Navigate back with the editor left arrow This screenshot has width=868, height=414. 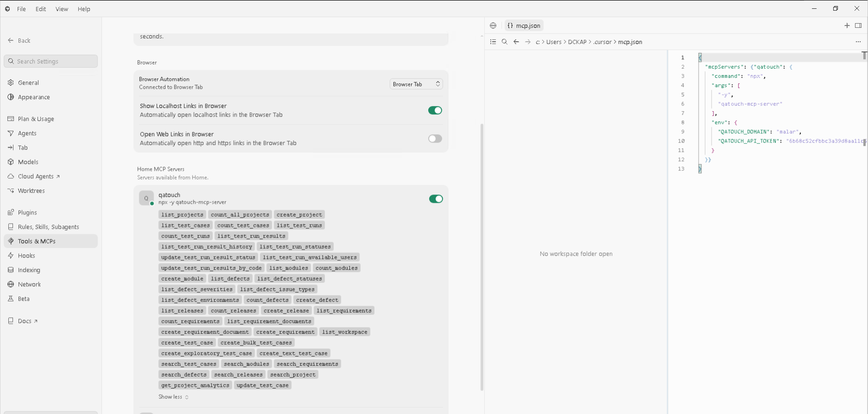click(x=516, y=42)
